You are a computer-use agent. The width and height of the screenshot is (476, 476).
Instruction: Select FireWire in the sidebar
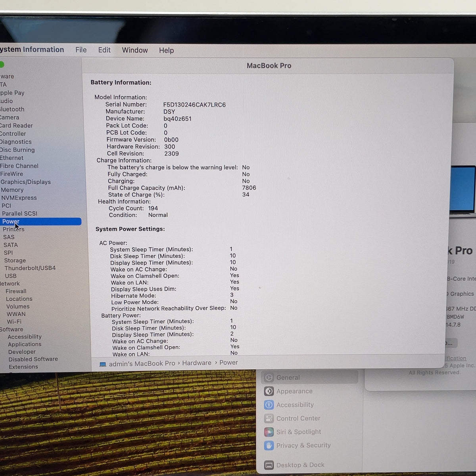point(12,174)
